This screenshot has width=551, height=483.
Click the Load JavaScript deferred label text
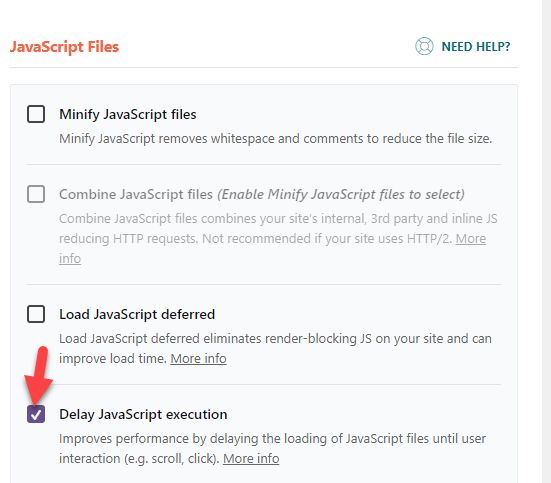point(137,314)
